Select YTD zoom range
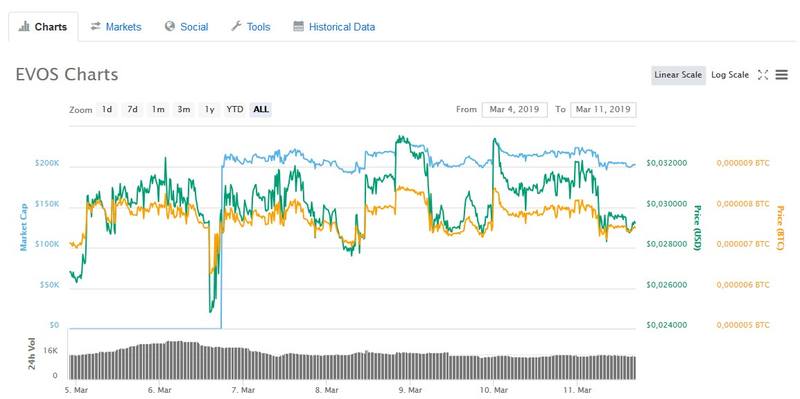 click(x=235, y=109)
